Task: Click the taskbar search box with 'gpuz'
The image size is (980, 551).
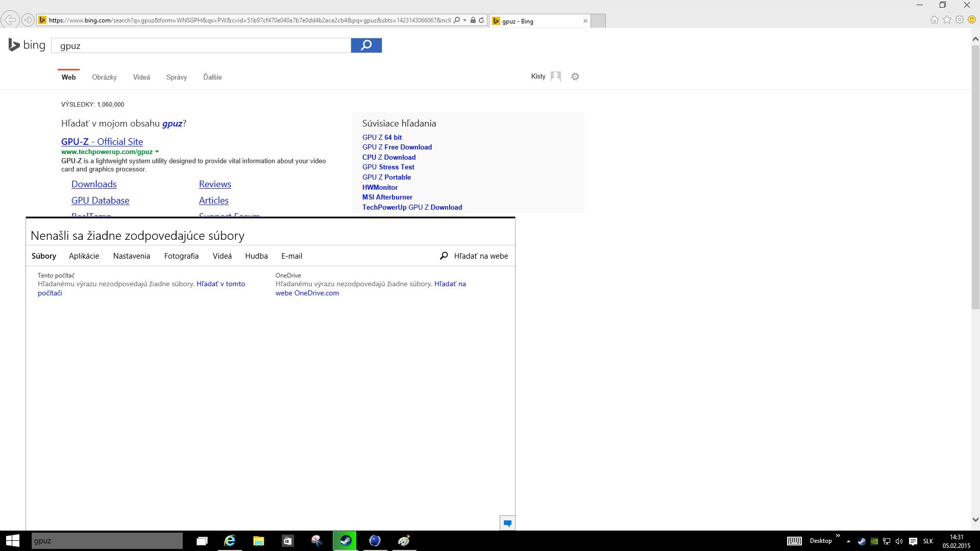Action: coord(107,541)
